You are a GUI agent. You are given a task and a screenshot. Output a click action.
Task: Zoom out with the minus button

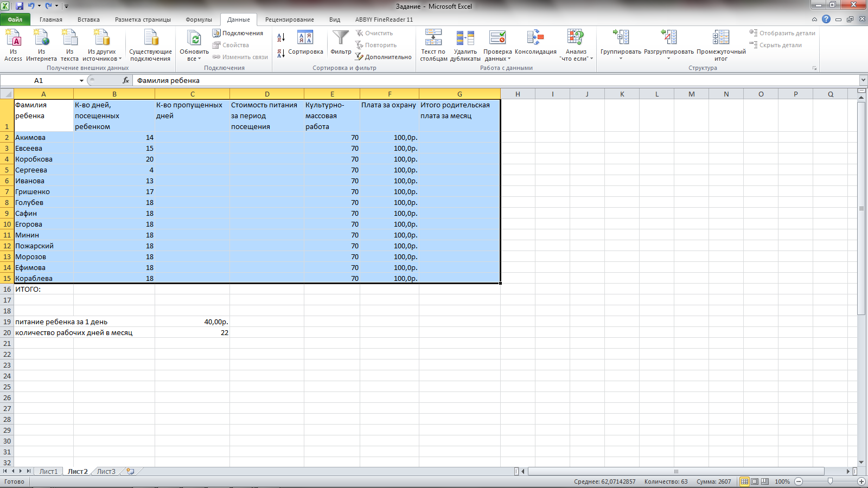(x=799, y=481)
